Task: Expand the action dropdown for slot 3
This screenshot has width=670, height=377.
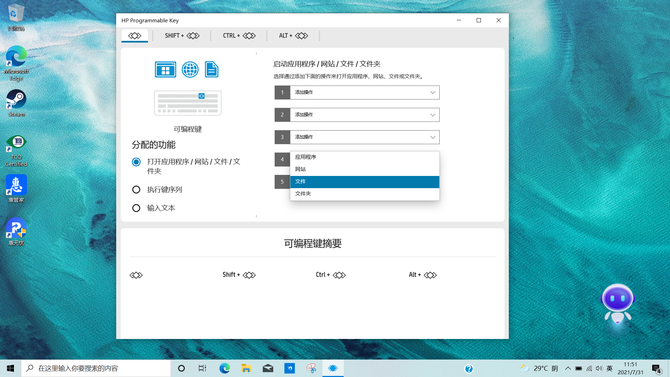Action: tap(357, 137)
